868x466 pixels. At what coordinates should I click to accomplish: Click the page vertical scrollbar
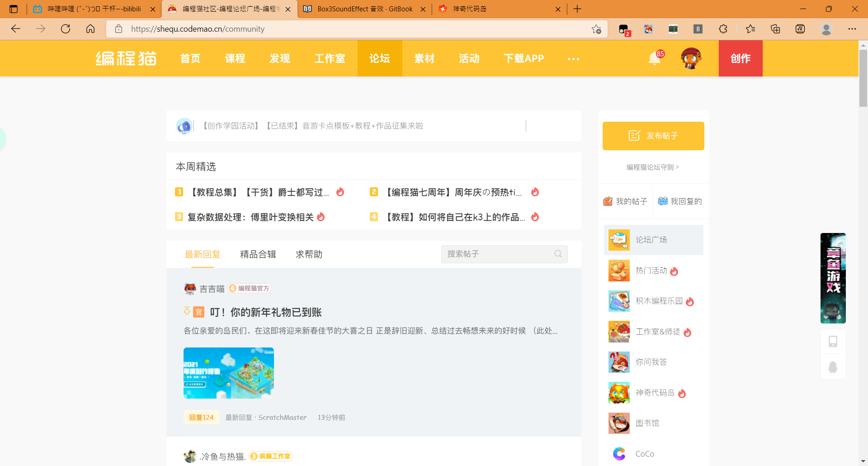coord(863,78)
